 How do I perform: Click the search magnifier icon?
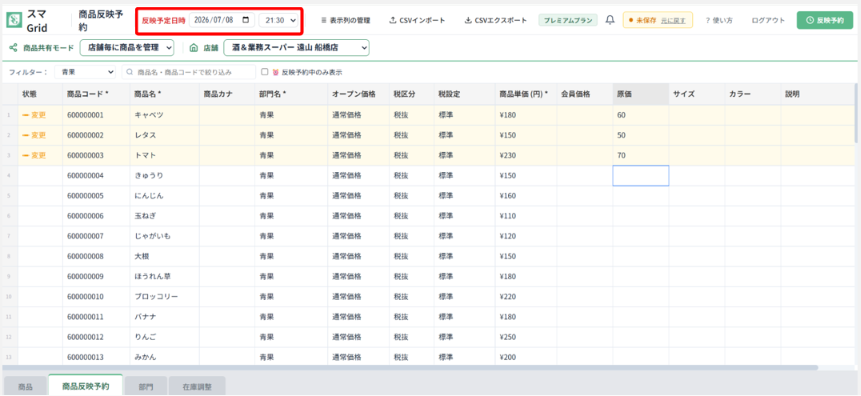tap(130, 72)
